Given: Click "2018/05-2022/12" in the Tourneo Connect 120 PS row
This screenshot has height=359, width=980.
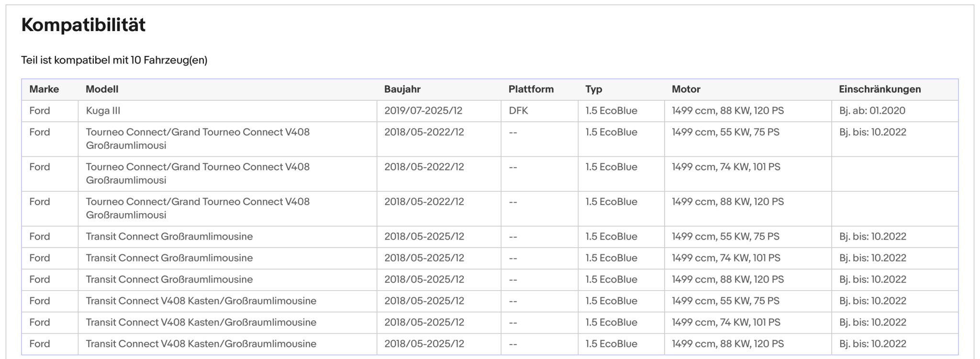Looking at the screenshot, I should [424, 202].
